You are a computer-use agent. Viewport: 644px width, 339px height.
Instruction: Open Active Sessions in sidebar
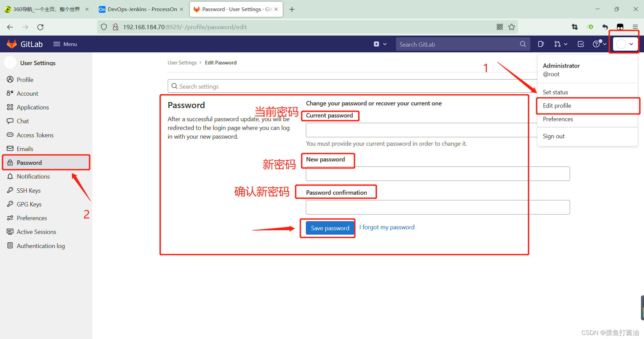click(46, 232)
